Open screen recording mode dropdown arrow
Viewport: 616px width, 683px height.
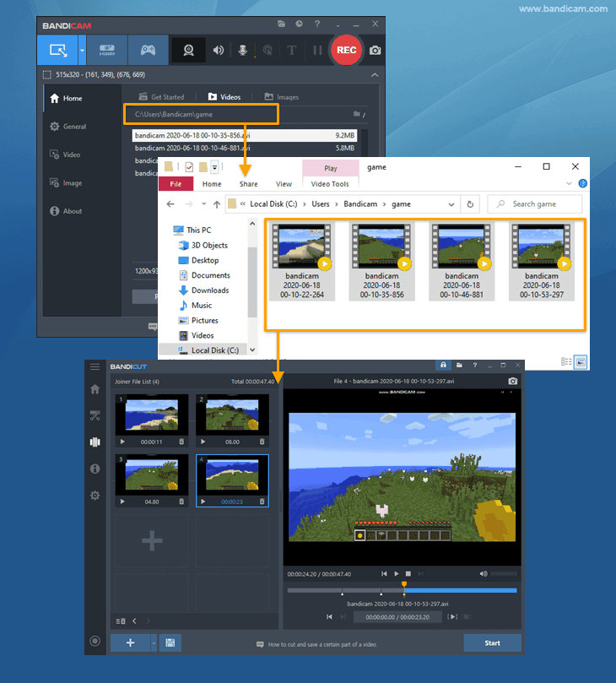[83, 50]
